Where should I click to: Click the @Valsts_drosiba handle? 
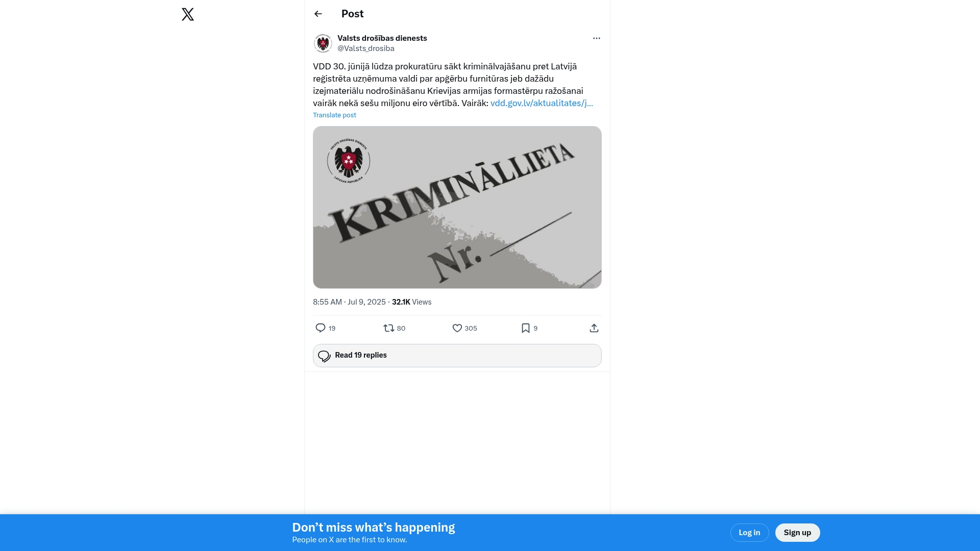pyautogui.click(x=366, y=48)
